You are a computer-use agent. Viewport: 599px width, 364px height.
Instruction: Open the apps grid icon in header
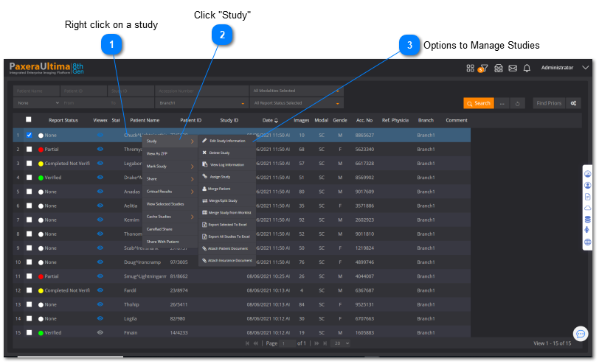[470, 69]
